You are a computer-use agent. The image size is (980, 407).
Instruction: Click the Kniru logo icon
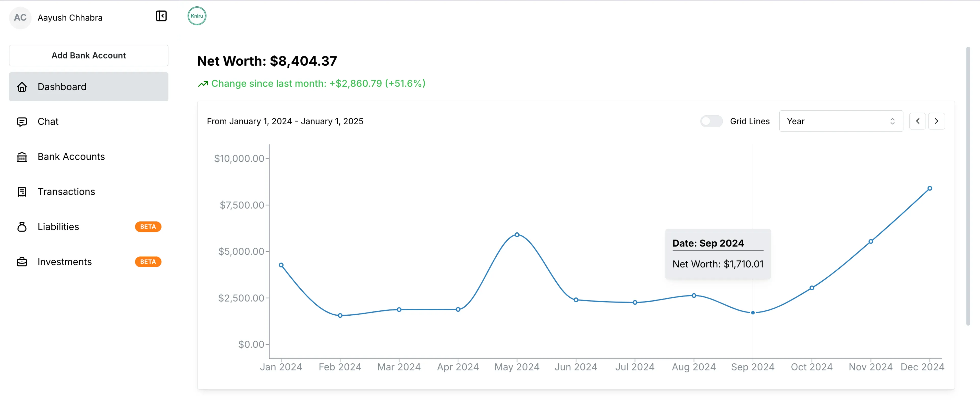point(197,16)
